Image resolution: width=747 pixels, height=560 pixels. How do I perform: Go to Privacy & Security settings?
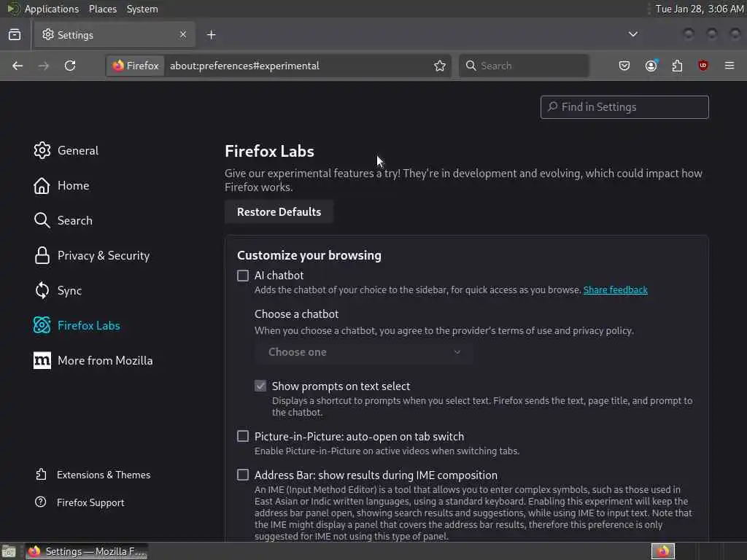point(103,255)
